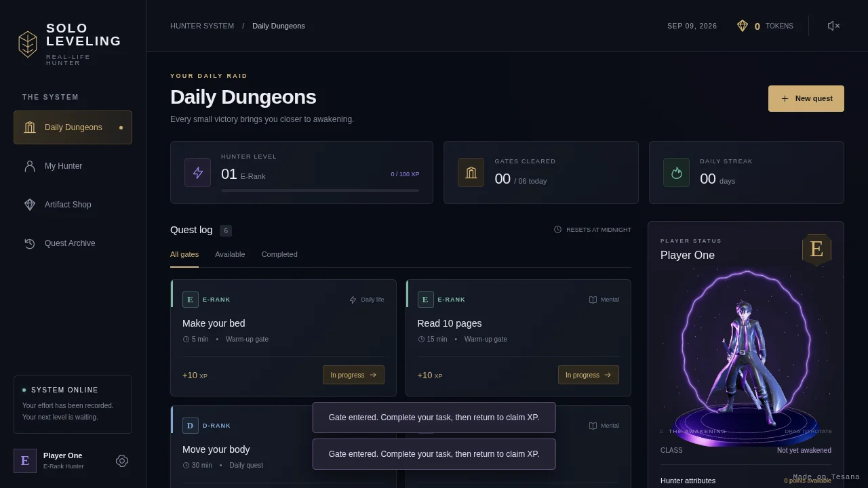Click the history icon beside Quest Archive

pos(30,243)
